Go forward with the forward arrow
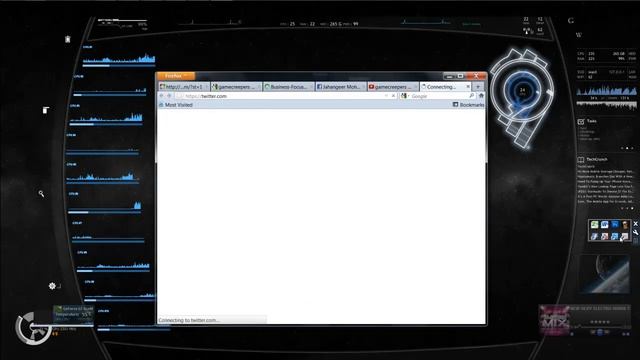The height and width of the screenshot is (360, 640). (x=169, y=96)
